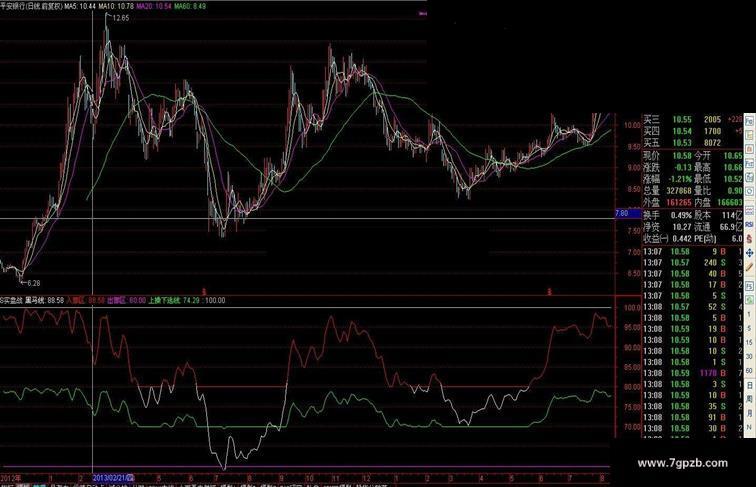756x487 pixels.
Task: Click the 上揍下线 74.29 indicator label
Action: tap(174, 300)
